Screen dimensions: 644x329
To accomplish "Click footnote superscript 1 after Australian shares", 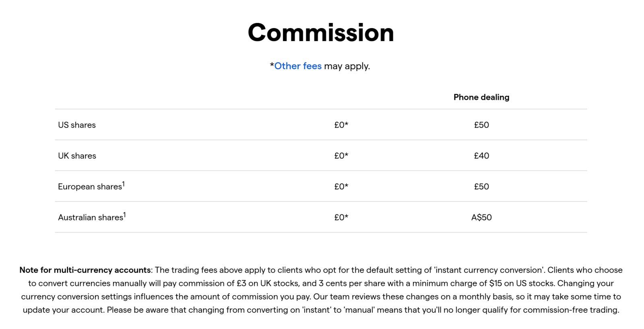I will pos(125,215).
